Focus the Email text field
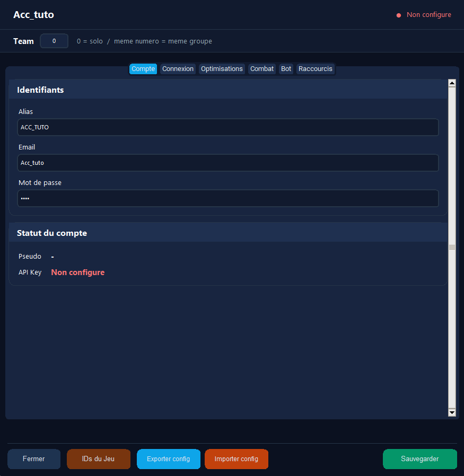464x476 pixels. point(228,163)
